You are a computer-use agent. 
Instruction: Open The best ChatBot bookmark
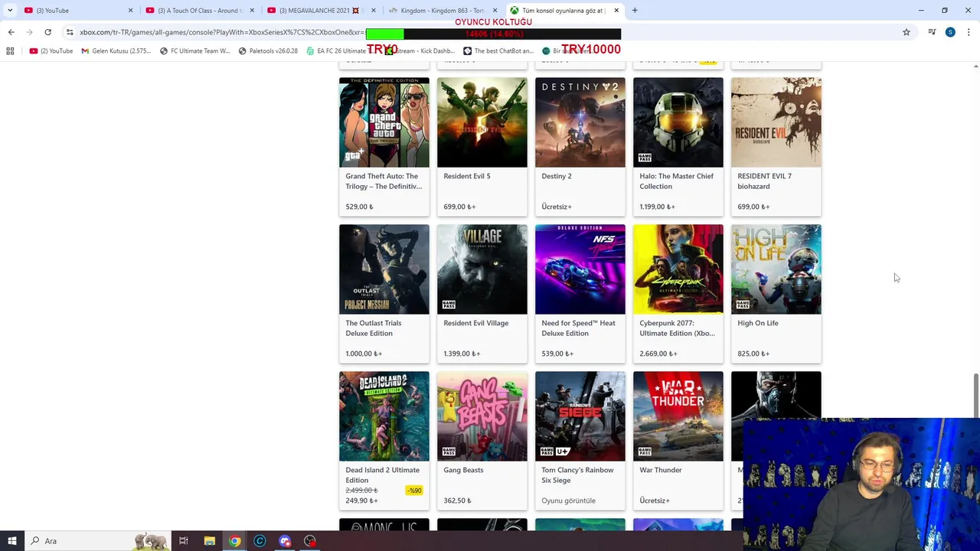click(x=498, y=51)
